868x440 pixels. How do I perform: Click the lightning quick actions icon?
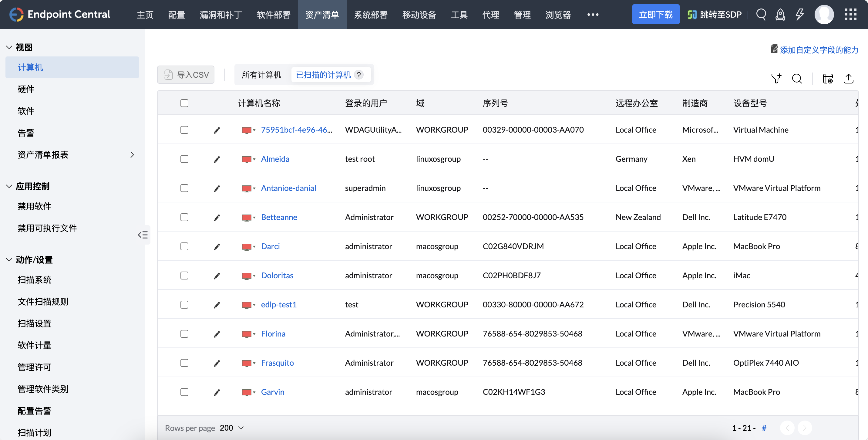click(x=800, y=15)
